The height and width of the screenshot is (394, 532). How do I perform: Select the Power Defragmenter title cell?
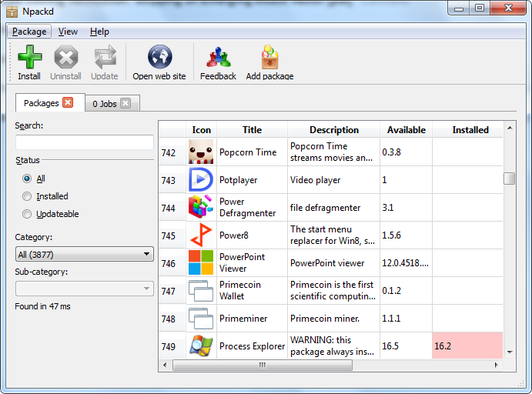click(252, 207)
